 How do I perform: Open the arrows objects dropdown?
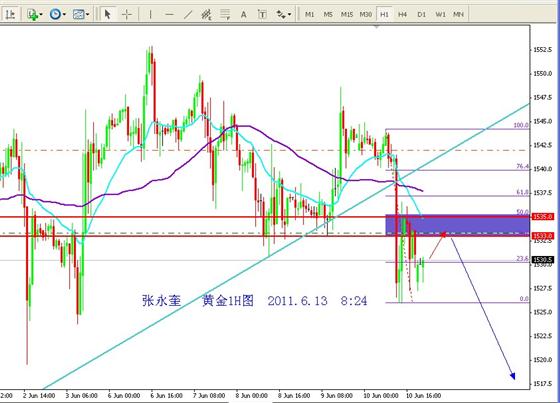[284, 14]
